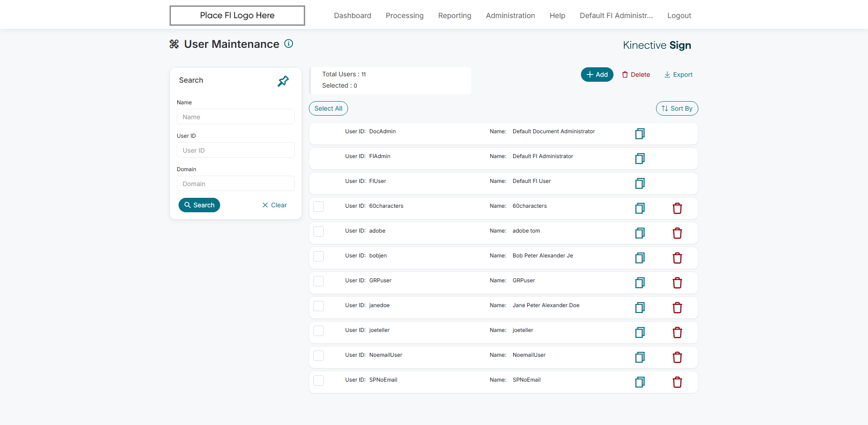Copy the janedoe user

click(x=640, y=308)
